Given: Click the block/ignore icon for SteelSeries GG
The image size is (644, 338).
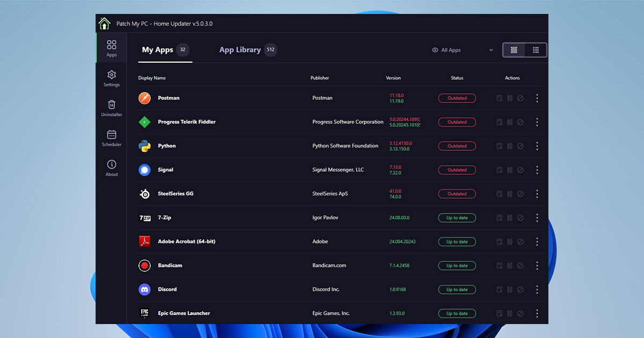Looking at the screenshot, I should click(520, 194).
